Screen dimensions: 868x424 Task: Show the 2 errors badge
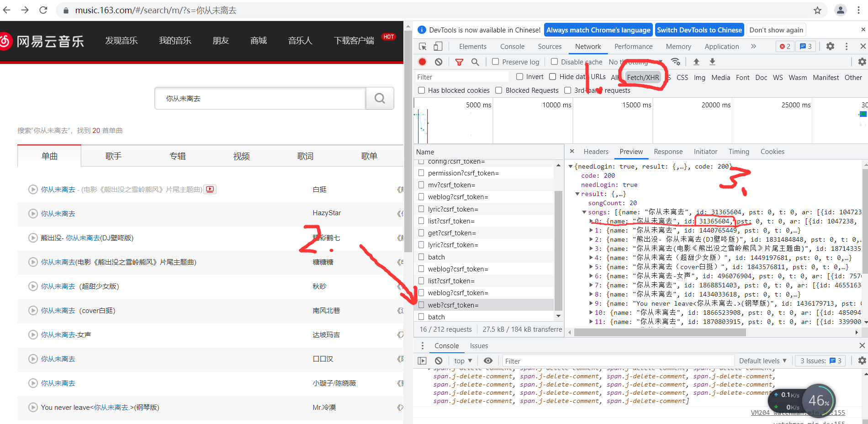(x=785, y=46)
